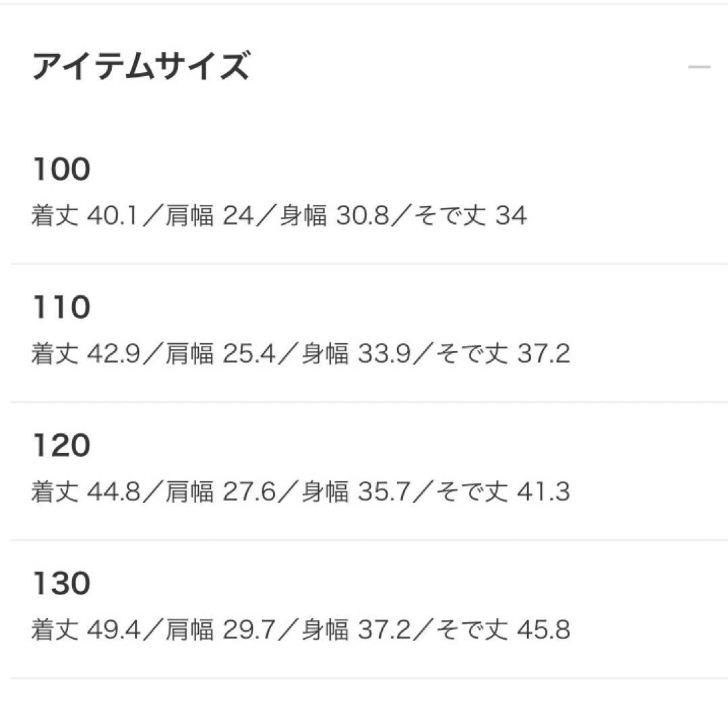Image resolution: width=728 pixels, height=728 pixels.
Task: Select the size 120 label
Action: click(61, 446)
